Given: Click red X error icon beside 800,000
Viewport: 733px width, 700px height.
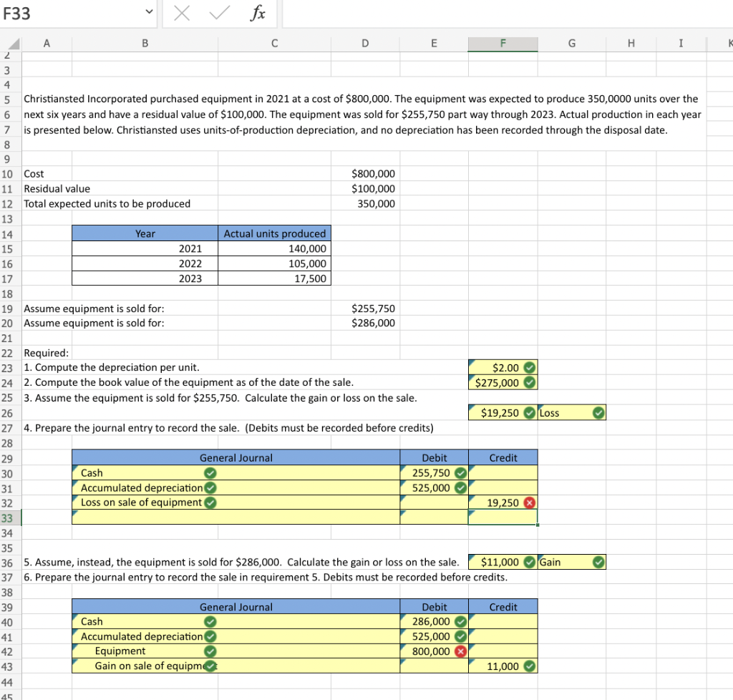Looking at the screenshot, I should click(x=460, y=651).
